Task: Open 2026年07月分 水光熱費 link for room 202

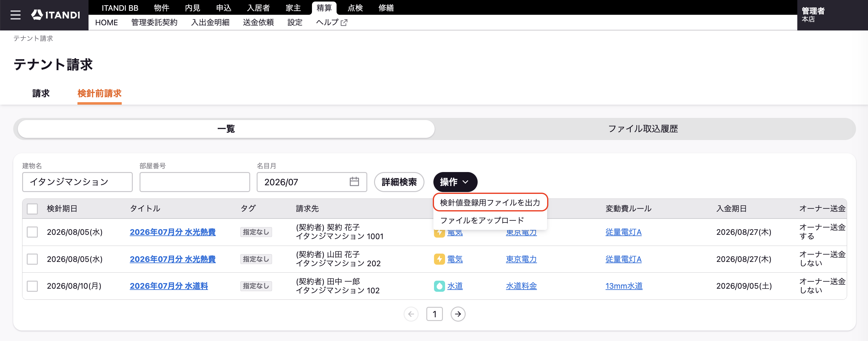Action: [x=172, y=259]
